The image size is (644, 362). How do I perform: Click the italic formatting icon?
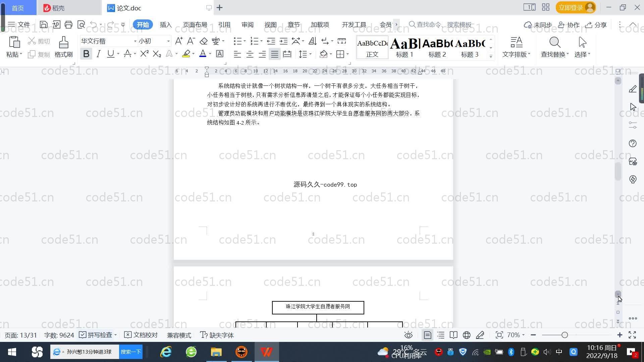[98, 54]
